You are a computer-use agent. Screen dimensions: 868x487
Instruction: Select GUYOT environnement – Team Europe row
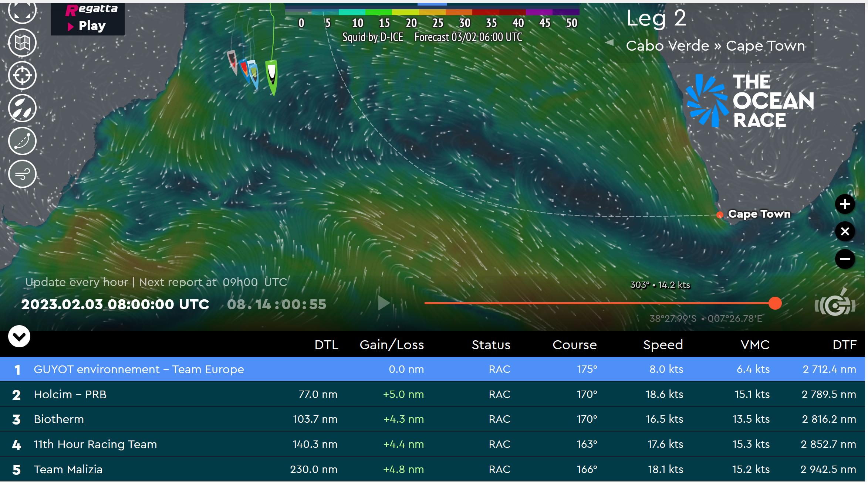click(x=433, y=369)
